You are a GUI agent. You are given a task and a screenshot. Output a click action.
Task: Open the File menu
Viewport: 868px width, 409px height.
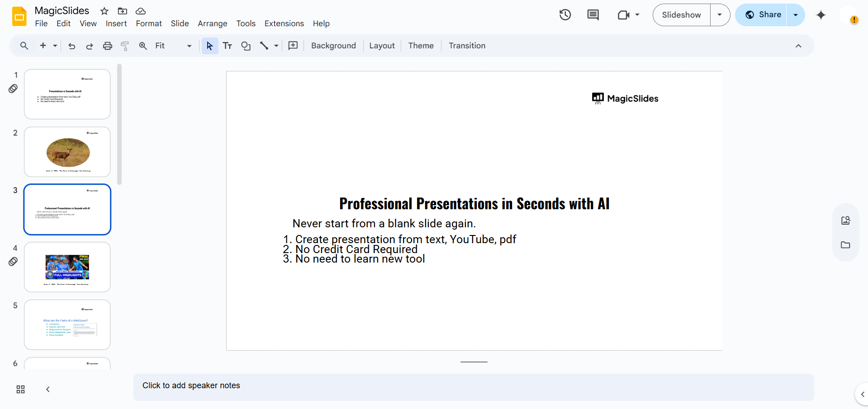click(41, 24)
